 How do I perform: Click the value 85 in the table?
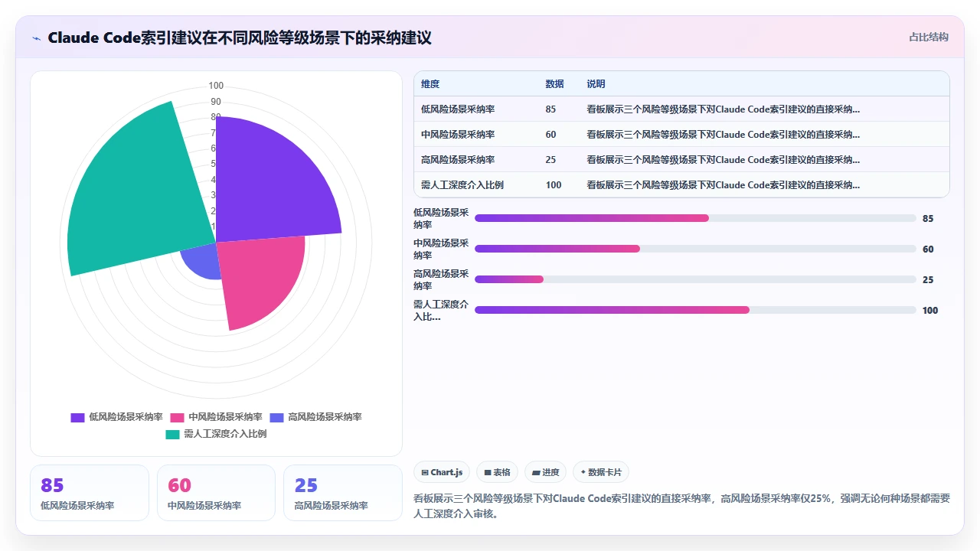click(x=550, y=109)
